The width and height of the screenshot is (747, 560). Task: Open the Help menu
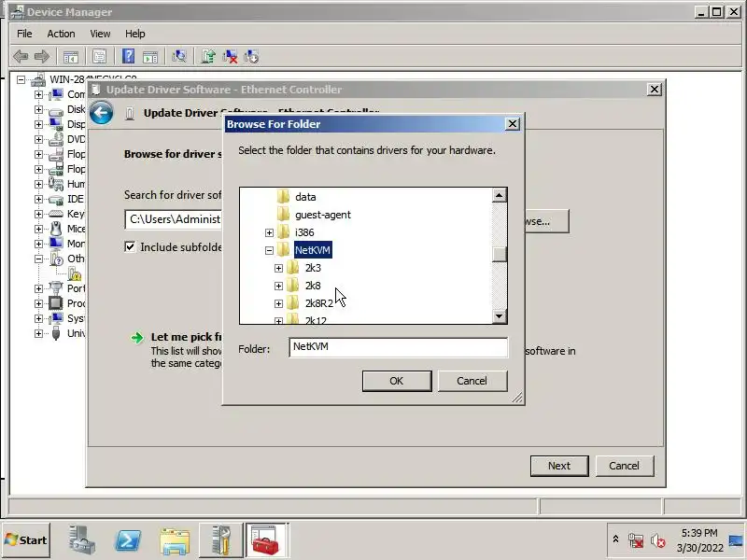coord(135,34)
